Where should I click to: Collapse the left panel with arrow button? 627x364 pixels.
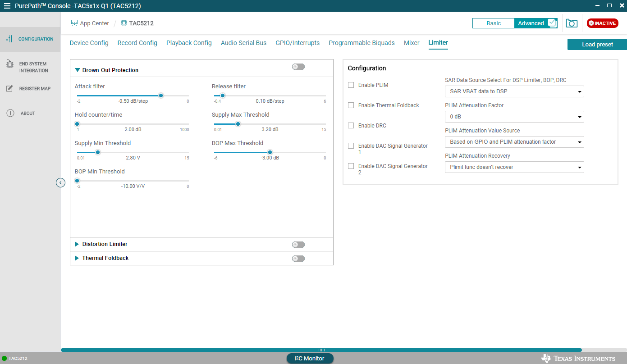coord(60,182)
